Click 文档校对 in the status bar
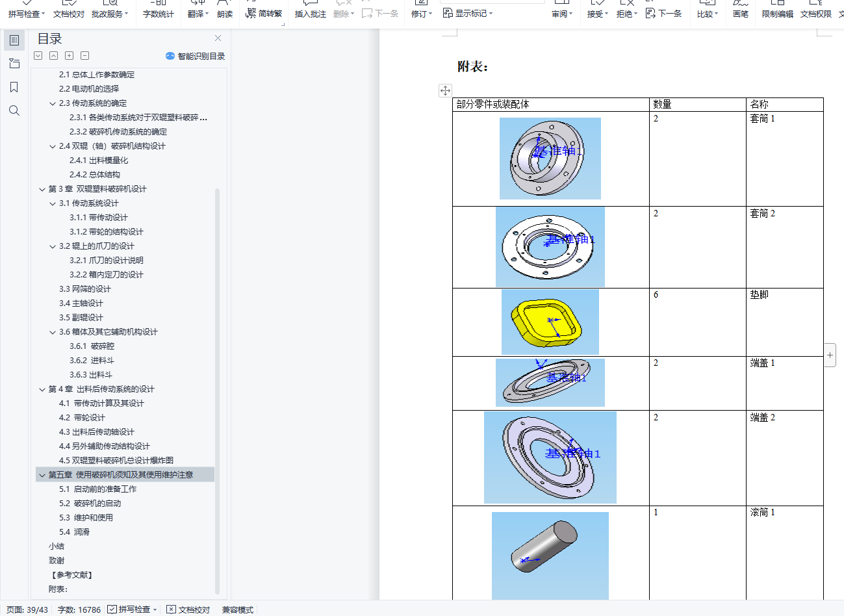Screen dimensions: 844x616 188,610
